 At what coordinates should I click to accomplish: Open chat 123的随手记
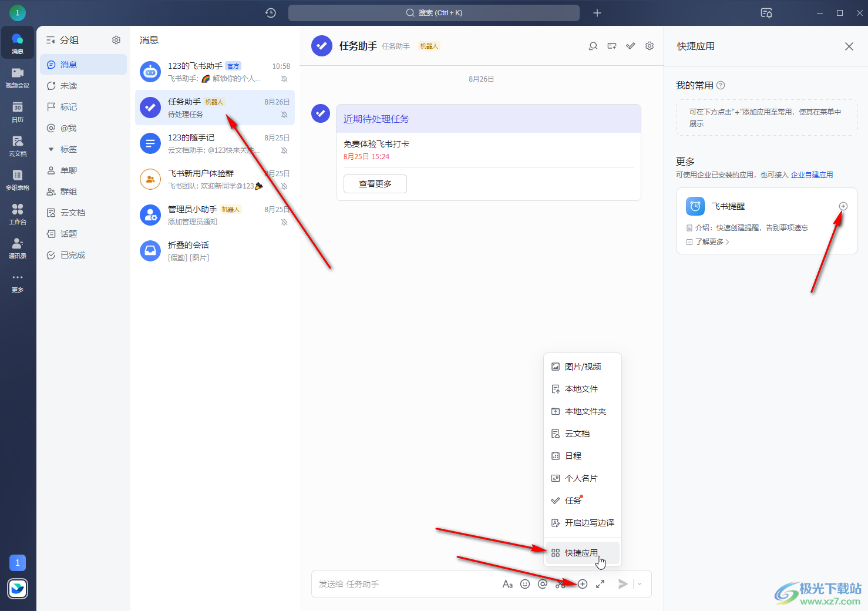pyautogui.click(x=215, y=143)
